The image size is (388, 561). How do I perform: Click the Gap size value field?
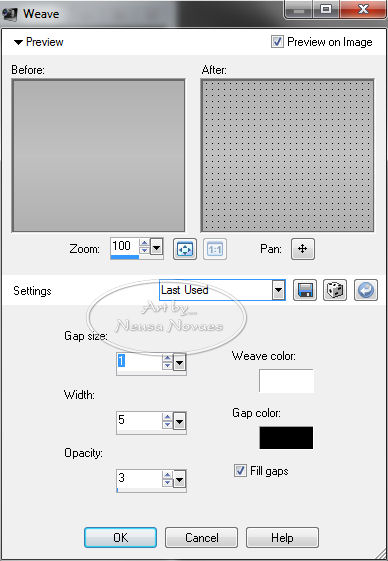[x=139, y=362]
